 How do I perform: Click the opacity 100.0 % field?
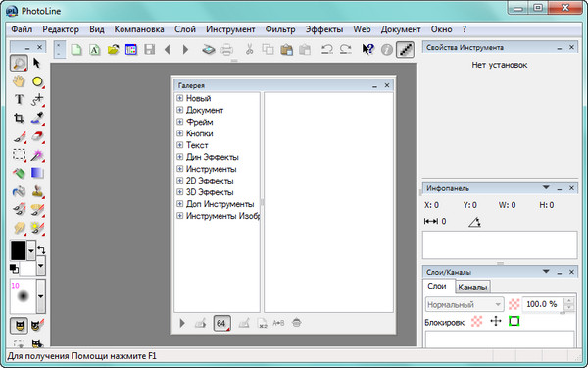pyautogui.click(x=542, y=304)
